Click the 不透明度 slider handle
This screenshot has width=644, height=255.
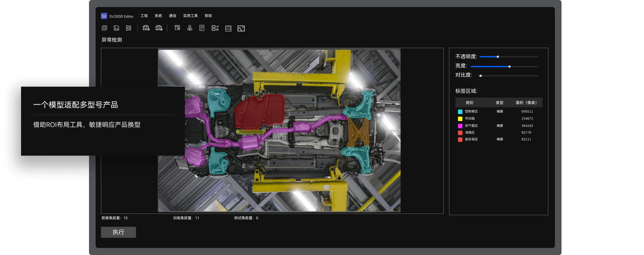coord(498,57)
